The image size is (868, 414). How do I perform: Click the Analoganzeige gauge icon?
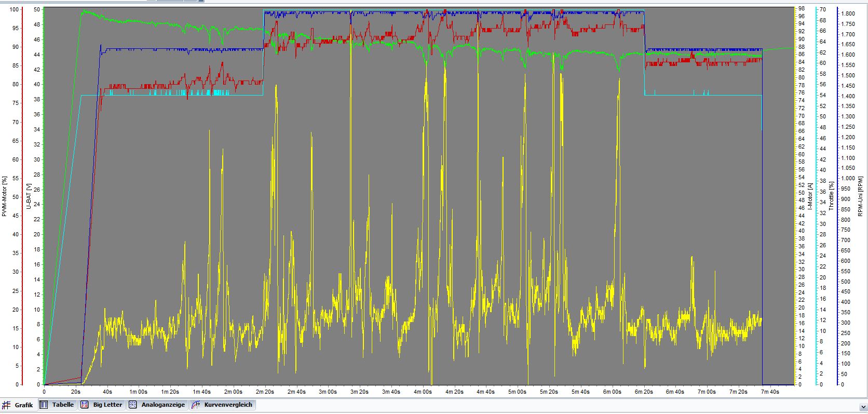point(133,405)
